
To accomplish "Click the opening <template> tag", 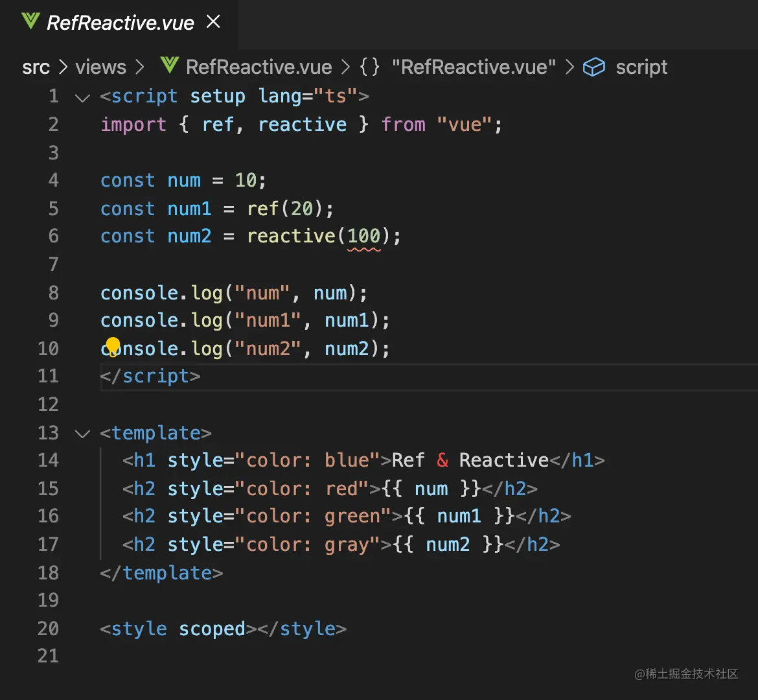I will click(x=155, y=432).
